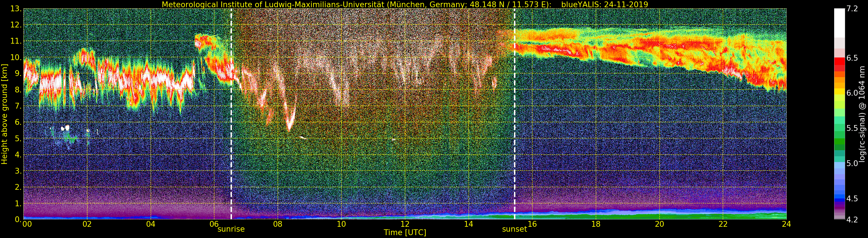The width and height of the screenshot is (868, 238).
Task: Click the 'Time [UTC]' axis label
Action: (x=405, y=233)
